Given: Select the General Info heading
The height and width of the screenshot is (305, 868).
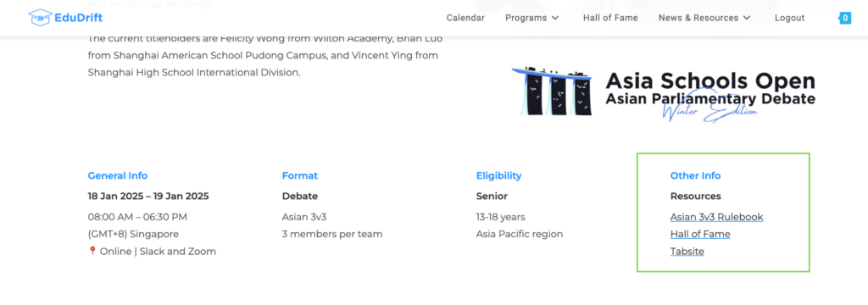Looking at the screenshot, I should (x=117, y=175).
